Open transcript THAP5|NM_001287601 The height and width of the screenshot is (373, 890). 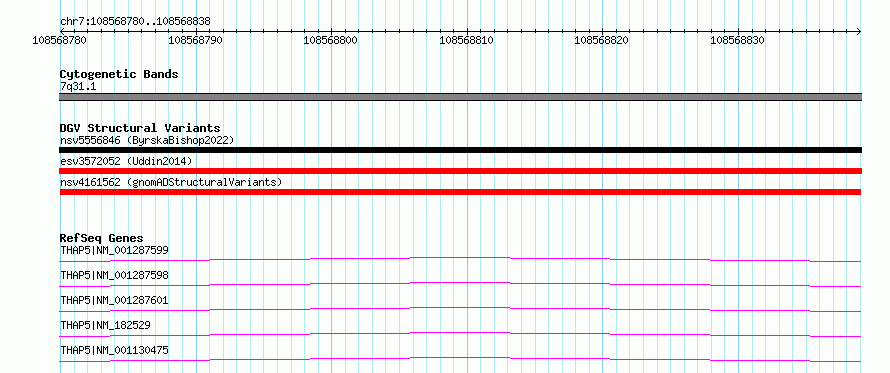point(114,300)
